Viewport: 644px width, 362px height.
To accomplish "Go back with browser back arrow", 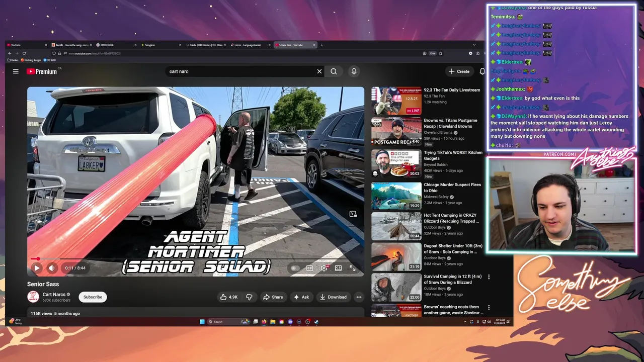I will pos(10,53).
